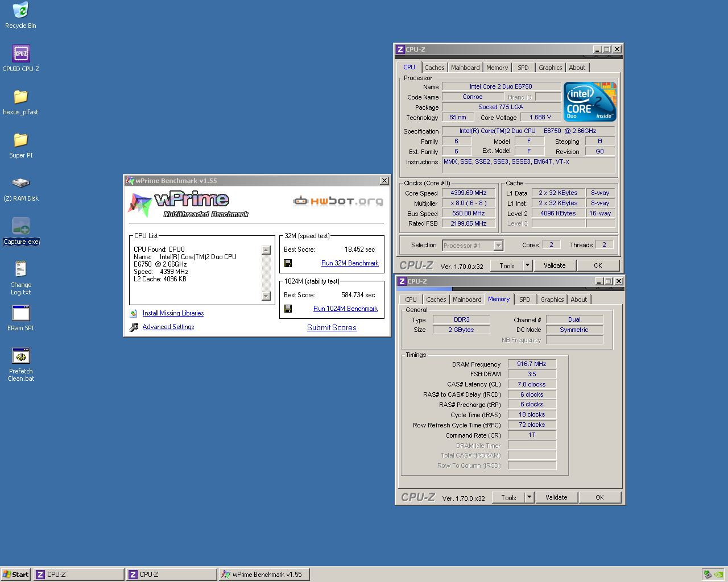Image resolution: width=728 pixels, height=582 pixels.
Task: Switch to second CPU-Z taskbar button
Action: (171, 575)
